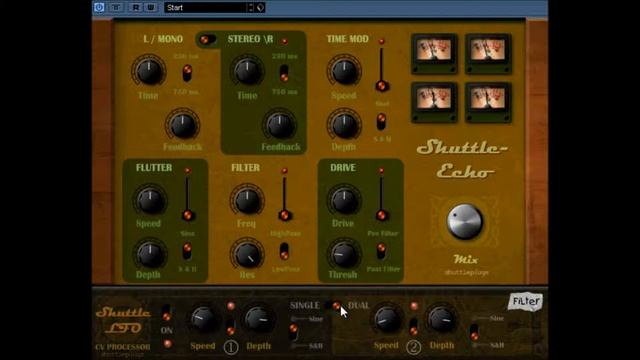Click the Read automation R button

point(136,7)
